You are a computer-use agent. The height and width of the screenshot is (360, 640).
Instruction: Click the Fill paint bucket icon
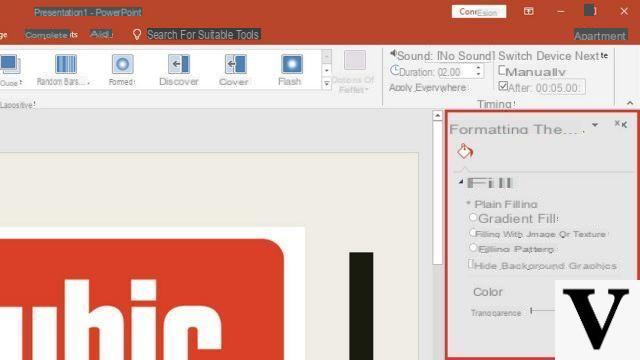pyautogui.click(x=465, y=151)
